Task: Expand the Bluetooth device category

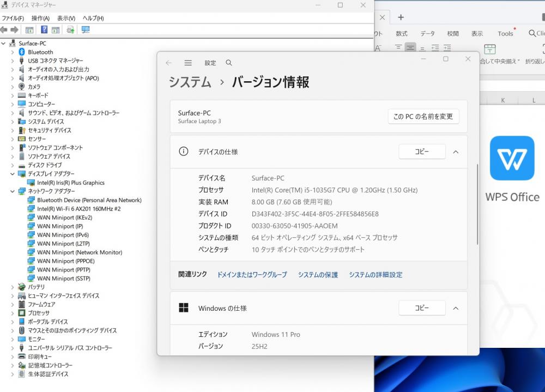Action: click(13, 52)
